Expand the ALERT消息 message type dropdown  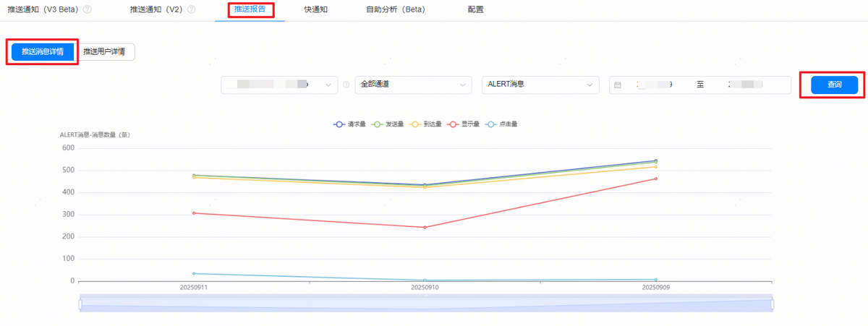(540, 85)
